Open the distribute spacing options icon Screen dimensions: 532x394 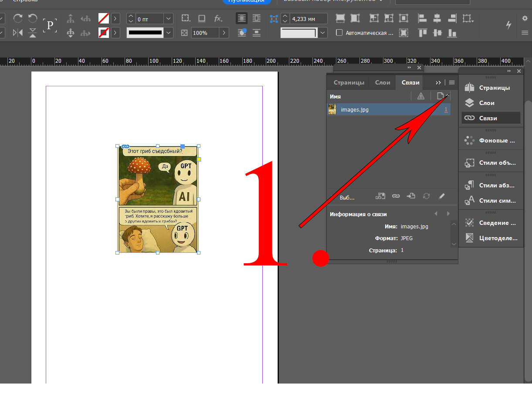(468, 18)
